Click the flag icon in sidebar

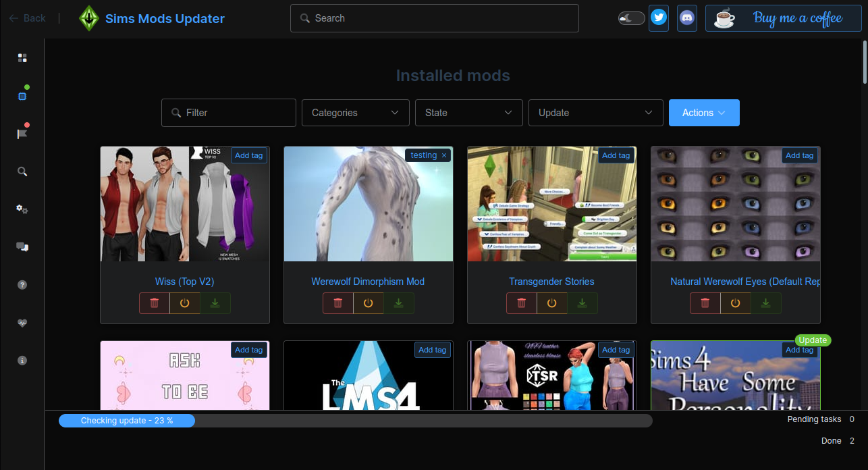point(22,134)
